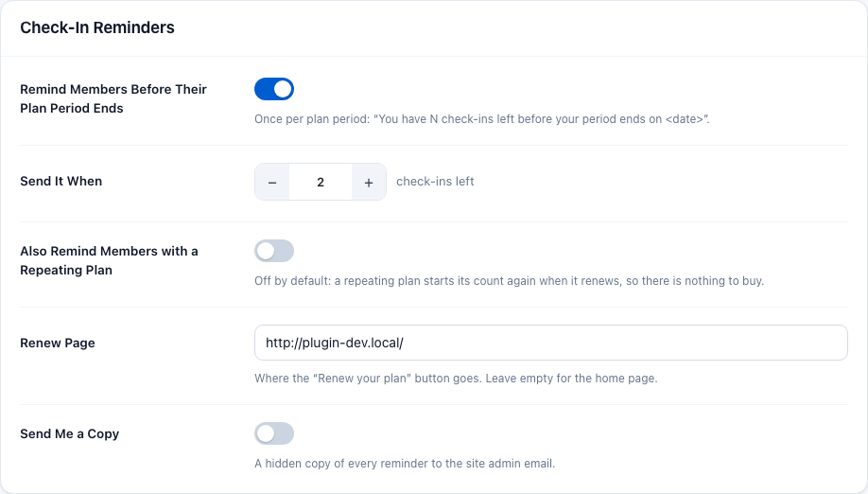Click the Send It When label
The height and width of the screenshot is (494, 868).
[61, 182]
